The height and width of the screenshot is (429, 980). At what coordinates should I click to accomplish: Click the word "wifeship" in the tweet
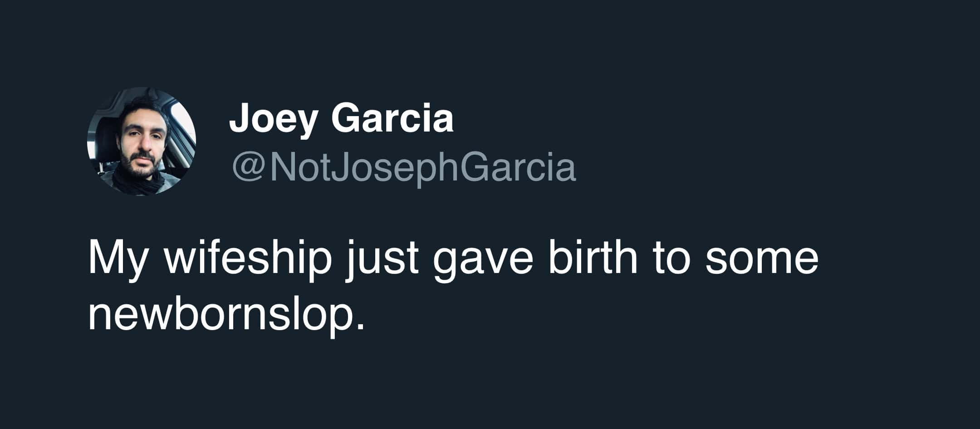pyautogui.click(x=248, y=259)
